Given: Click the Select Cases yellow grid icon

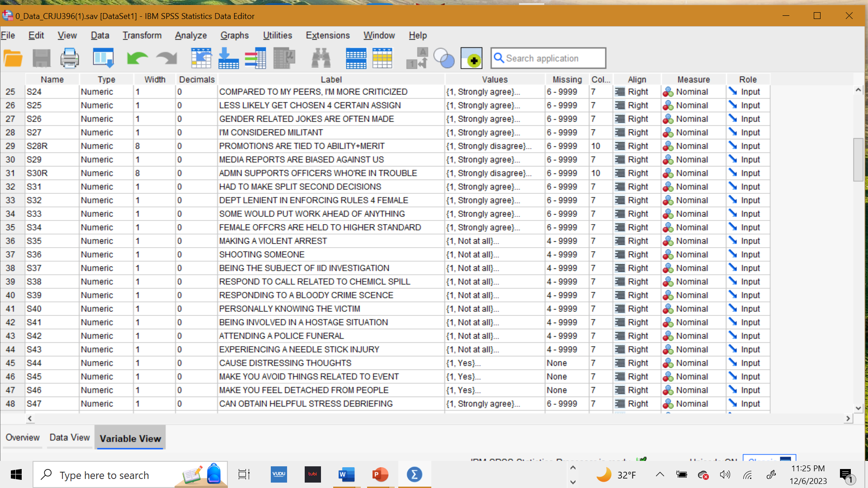Looking at the screenshot, I should click(382, 58).
